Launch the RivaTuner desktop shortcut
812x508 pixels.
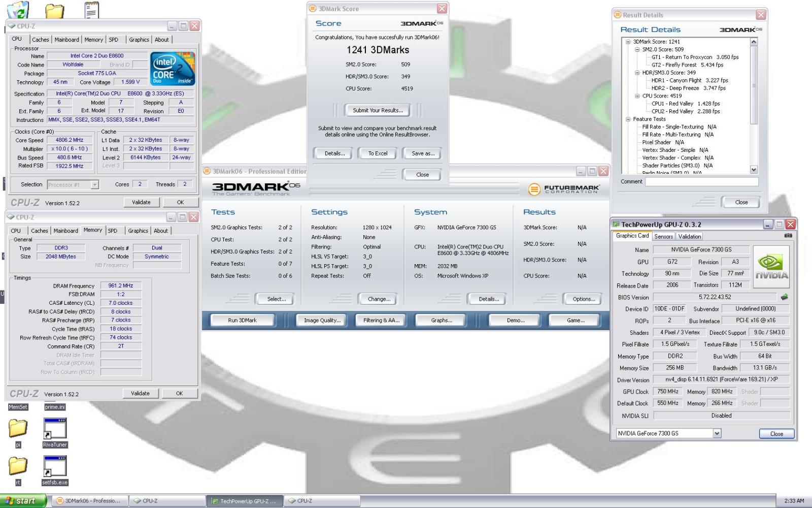pos(55,433)
